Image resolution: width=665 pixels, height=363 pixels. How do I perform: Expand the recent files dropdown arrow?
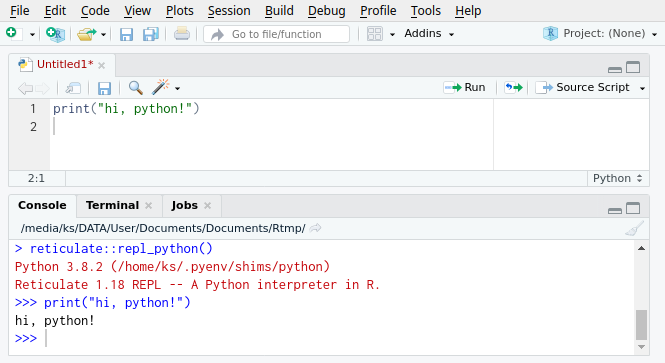coord(103,34)
